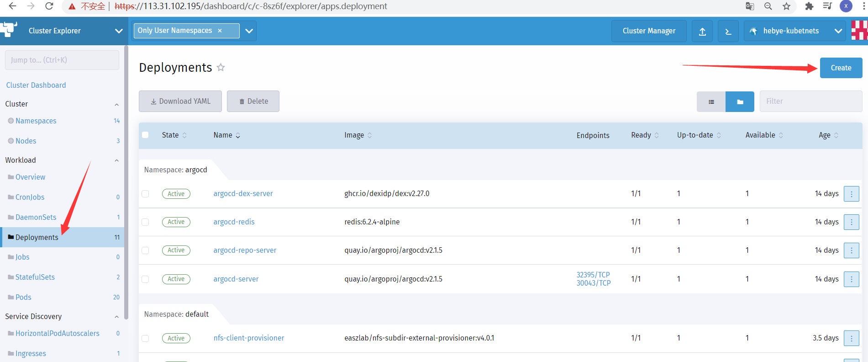Open the argocd-server deployment link
This screenshot has width=868, height=362.
pos(236,279)
